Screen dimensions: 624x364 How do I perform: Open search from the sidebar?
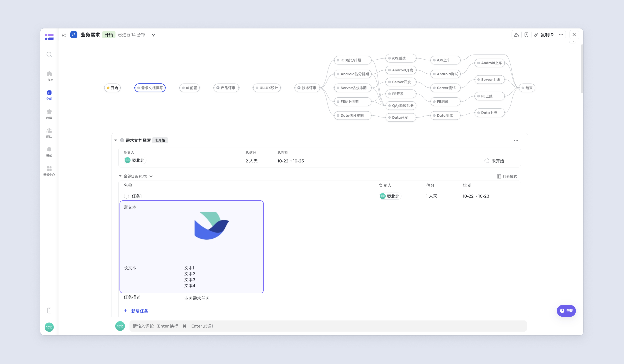[49, 55]
